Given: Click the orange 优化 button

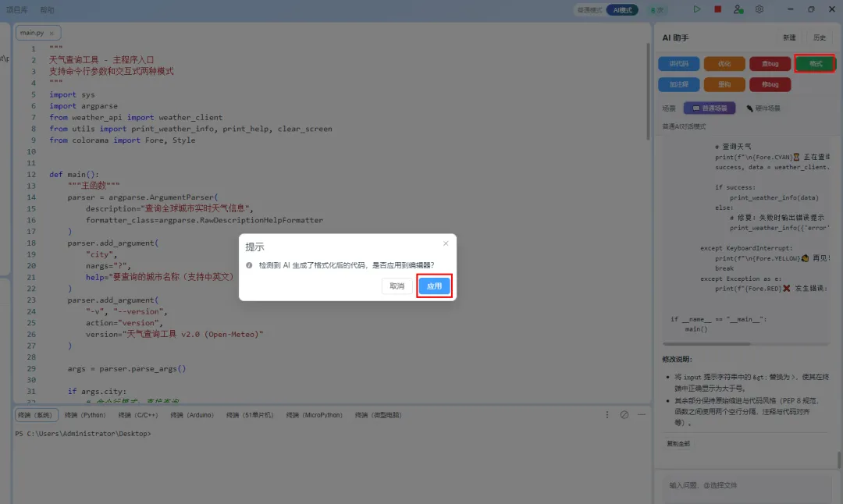Looking at the screenshot, I should click(x=724, y=63).
